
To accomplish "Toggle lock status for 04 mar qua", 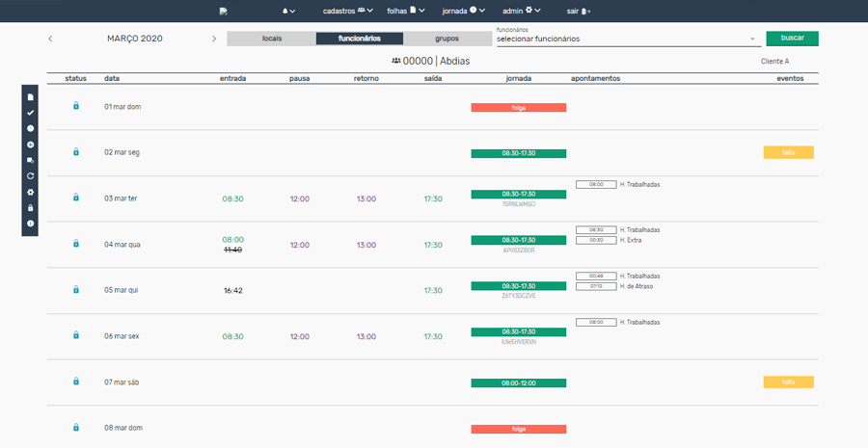I will 76,244.
